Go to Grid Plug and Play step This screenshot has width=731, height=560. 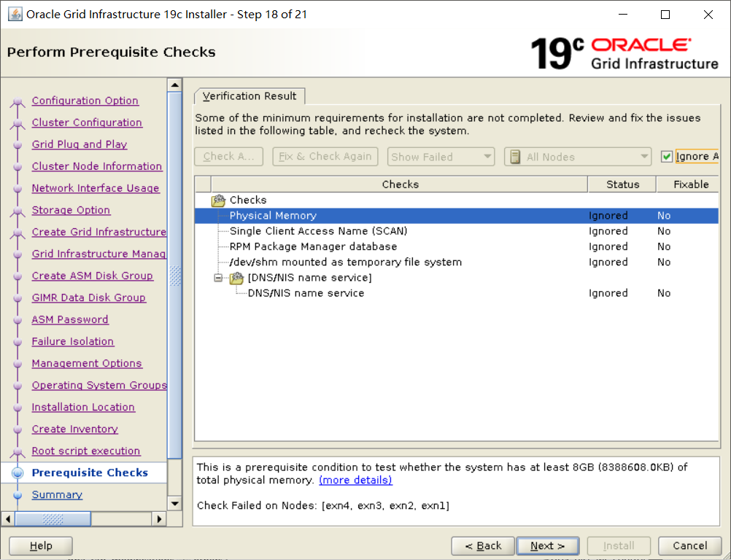[x=80, y=144]
